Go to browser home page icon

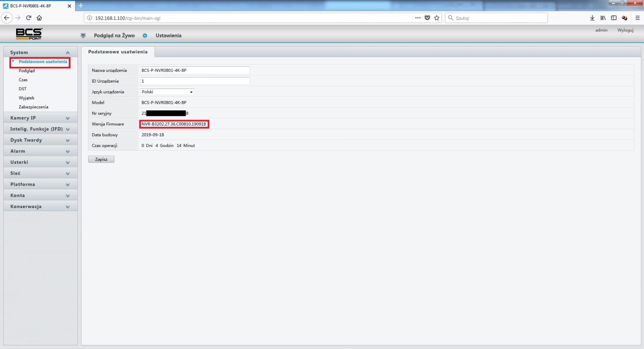coord(39,18)
